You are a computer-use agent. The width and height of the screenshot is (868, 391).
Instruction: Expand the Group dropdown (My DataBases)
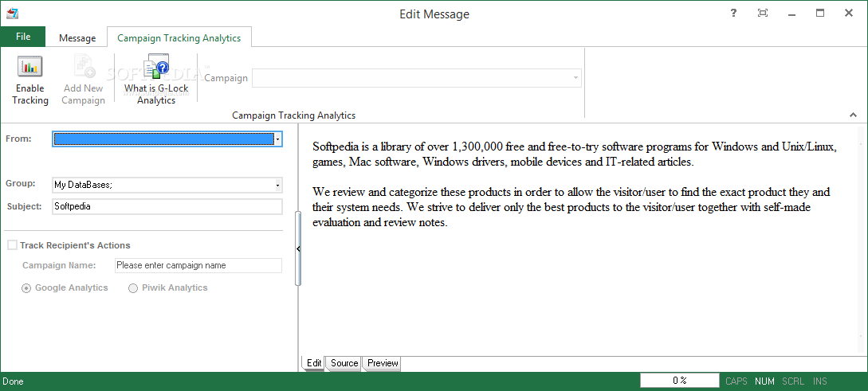pyautogui.click(x=278, y=186)
